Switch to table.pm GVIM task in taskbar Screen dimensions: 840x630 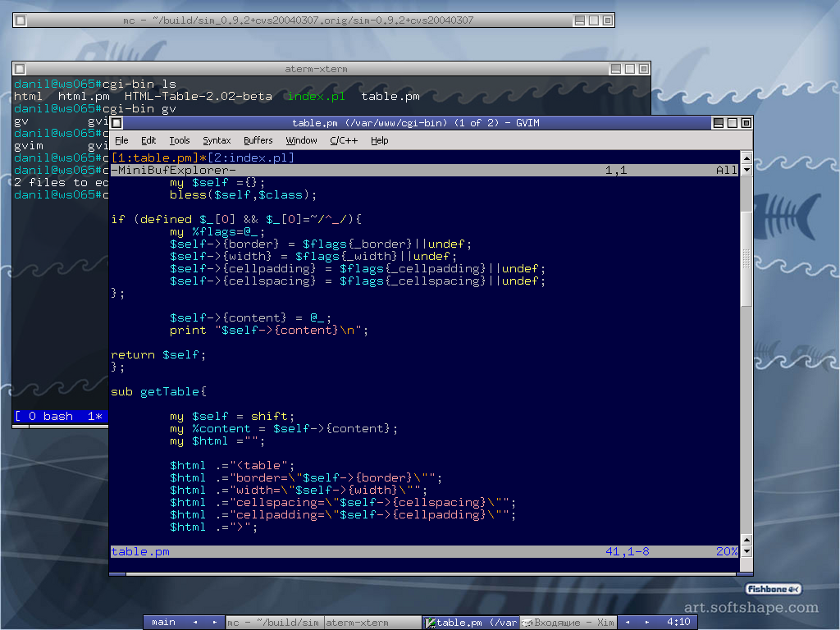tap(471, 622)
